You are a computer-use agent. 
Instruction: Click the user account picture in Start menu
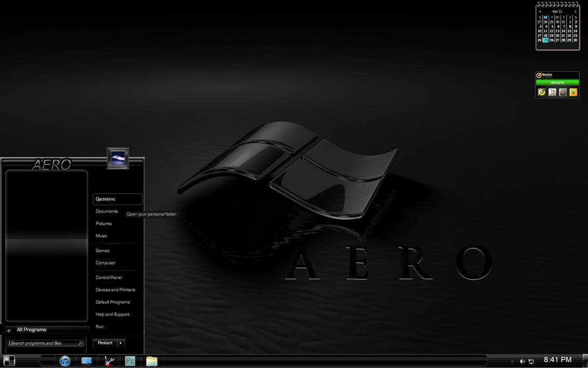[x=117, y=158]
